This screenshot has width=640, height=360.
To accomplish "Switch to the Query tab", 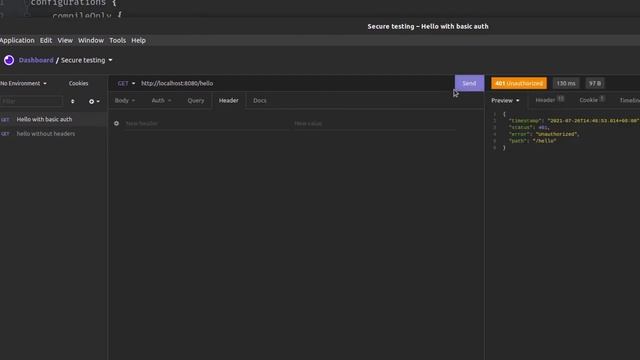I will (x=196, y=100).
